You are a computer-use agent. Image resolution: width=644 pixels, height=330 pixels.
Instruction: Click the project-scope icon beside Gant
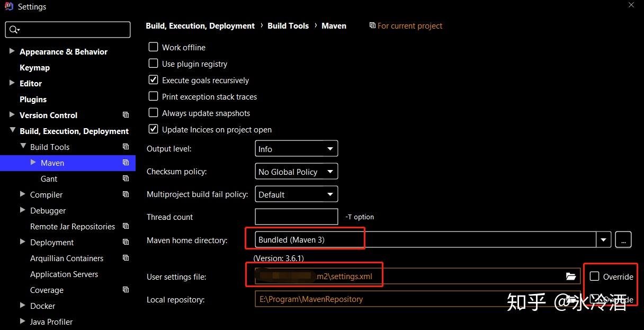[x=126, y=179]
